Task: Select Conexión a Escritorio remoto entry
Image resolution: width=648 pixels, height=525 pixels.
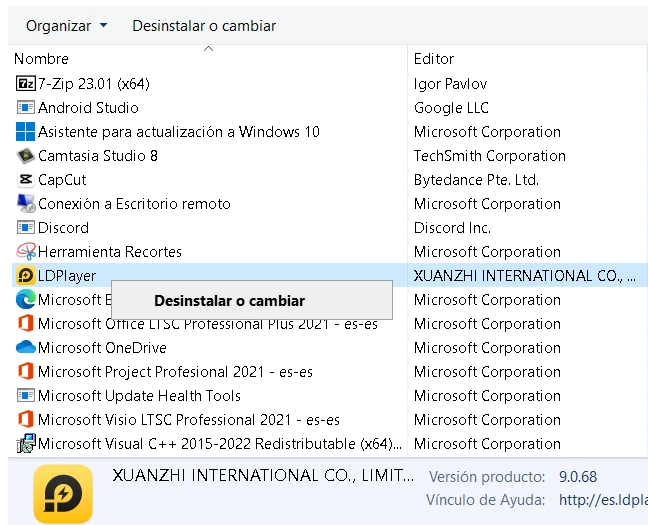Action: pos(134,204)
